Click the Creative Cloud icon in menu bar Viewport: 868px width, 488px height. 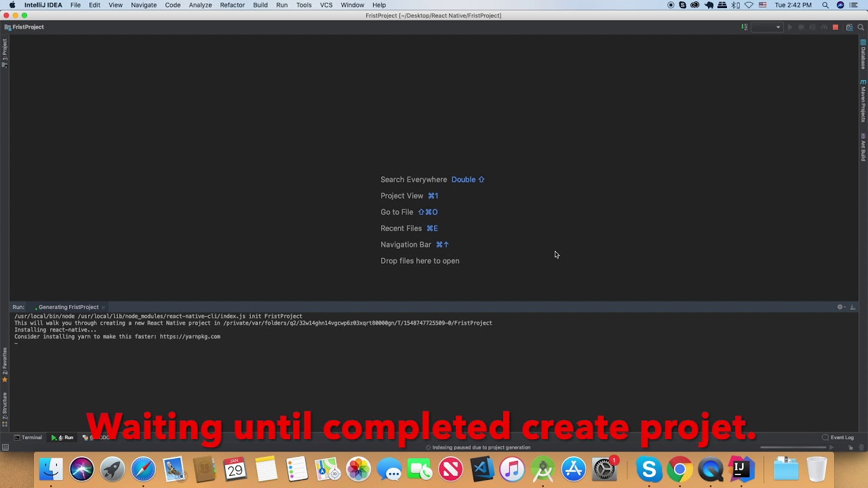pos(695,5)
